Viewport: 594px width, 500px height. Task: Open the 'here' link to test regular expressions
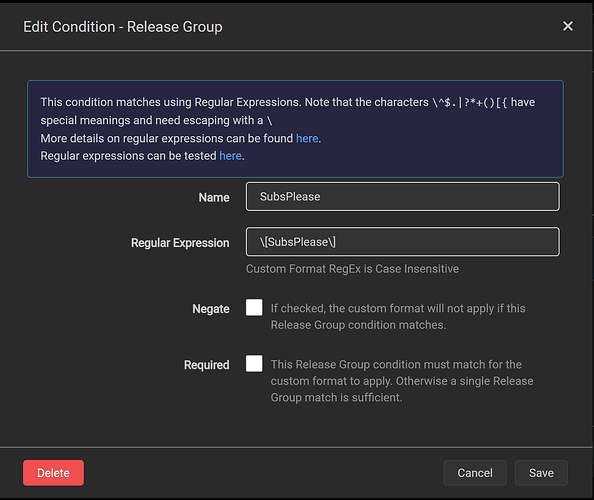[230, 156]
